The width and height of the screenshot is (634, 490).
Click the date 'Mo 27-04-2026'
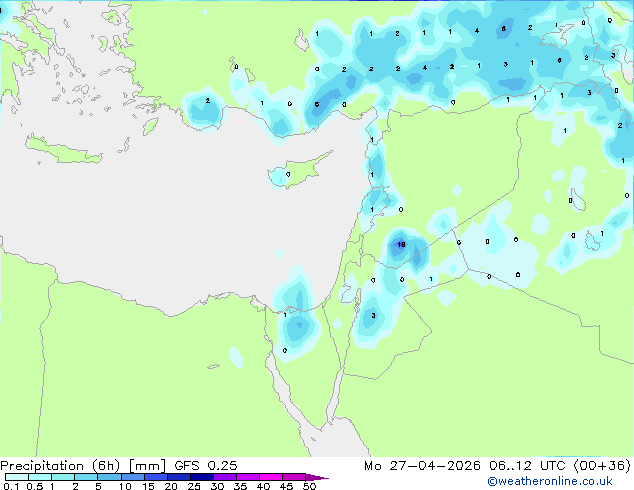(422, 466)
